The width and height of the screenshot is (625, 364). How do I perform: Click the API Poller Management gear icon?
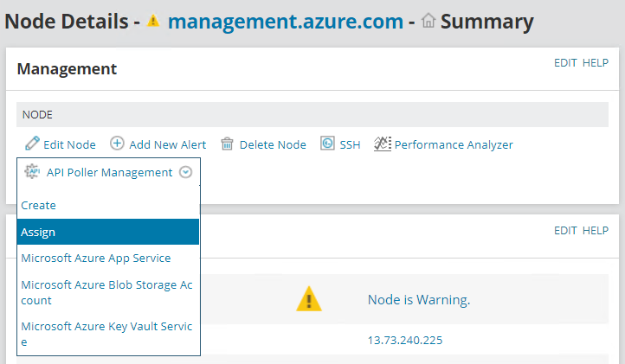pos(33,172)
